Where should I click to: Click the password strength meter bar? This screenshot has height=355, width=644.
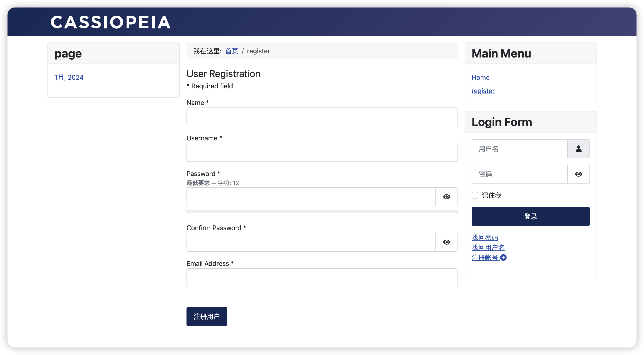322,212
